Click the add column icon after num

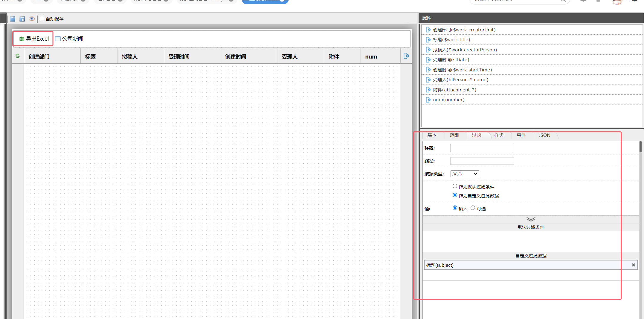click(406, 56)
